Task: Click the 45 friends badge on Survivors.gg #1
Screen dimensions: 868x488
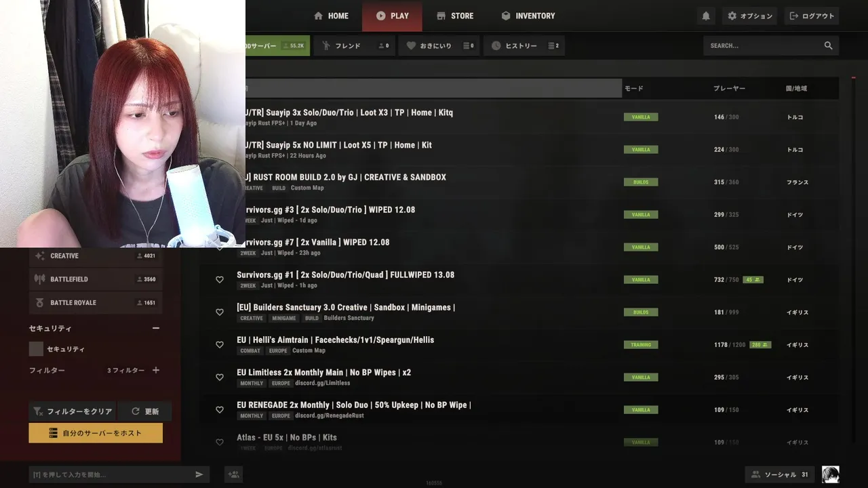Action: click(x=753, y=279)
